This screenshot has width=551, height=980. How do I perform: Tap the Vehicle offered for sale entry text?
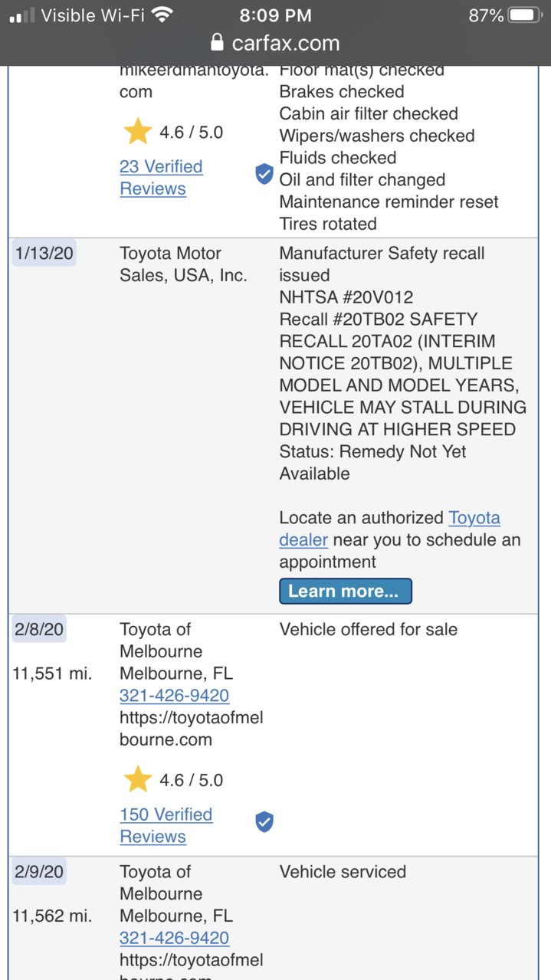pyautogui.click(x=368, y=629)
